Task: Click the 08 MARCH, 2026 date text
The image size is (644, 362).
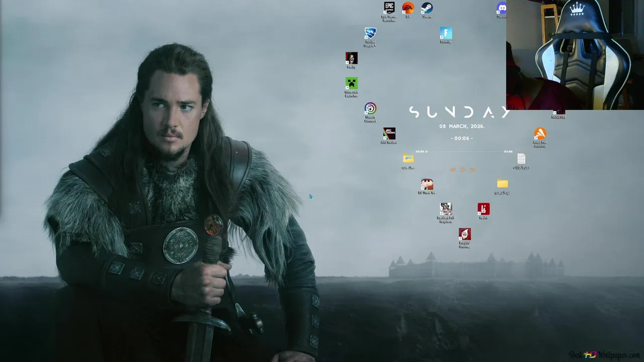Action: tap(462, 126)
